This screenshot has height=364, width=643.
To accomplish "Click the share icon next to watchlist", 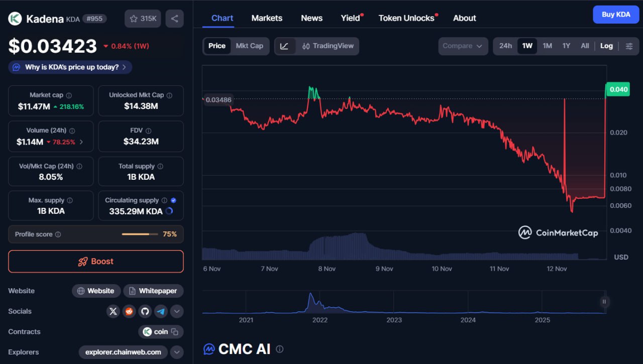I will (174, 19).
